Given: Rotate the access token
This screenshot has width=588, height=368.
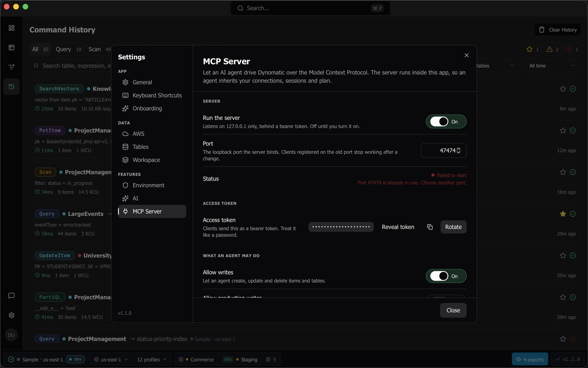Looking at the screenshot, I should (453, 227).
